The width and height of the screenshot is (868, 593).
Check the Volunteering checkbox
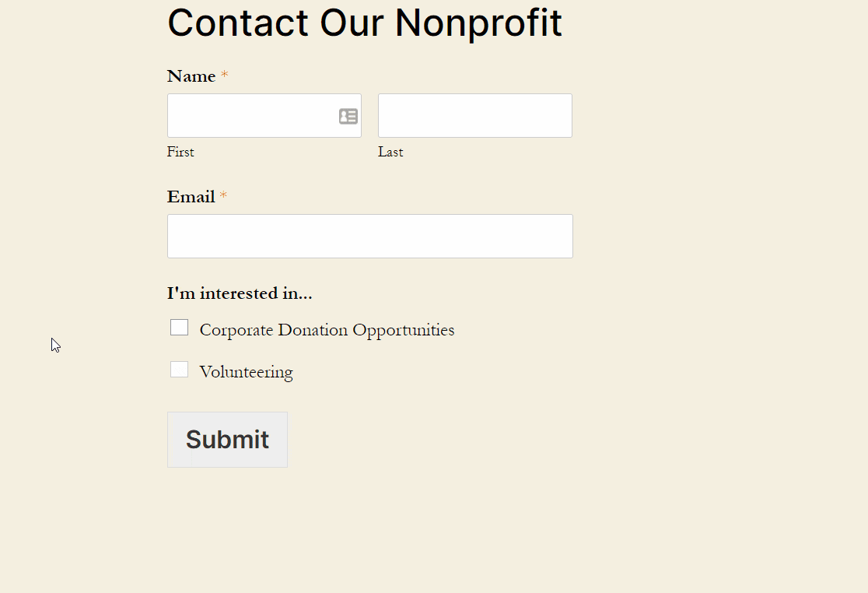tap(179, 369)
